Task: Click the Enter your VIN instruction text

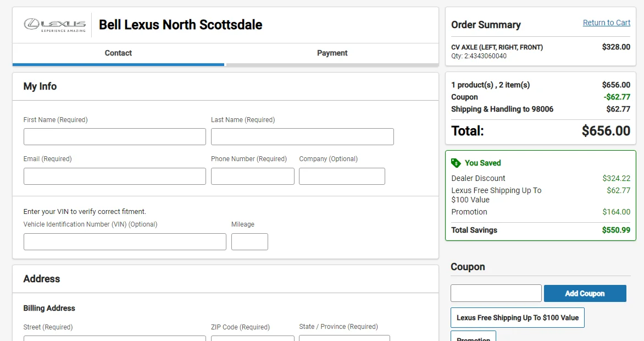Action: click(x=85, y=211)
